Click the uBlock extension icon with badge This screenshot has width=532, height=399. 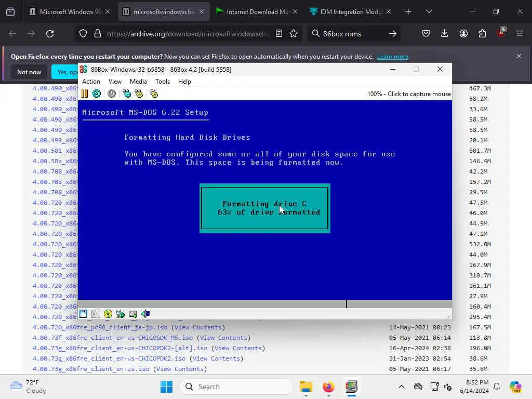click(x=501, y=33)
